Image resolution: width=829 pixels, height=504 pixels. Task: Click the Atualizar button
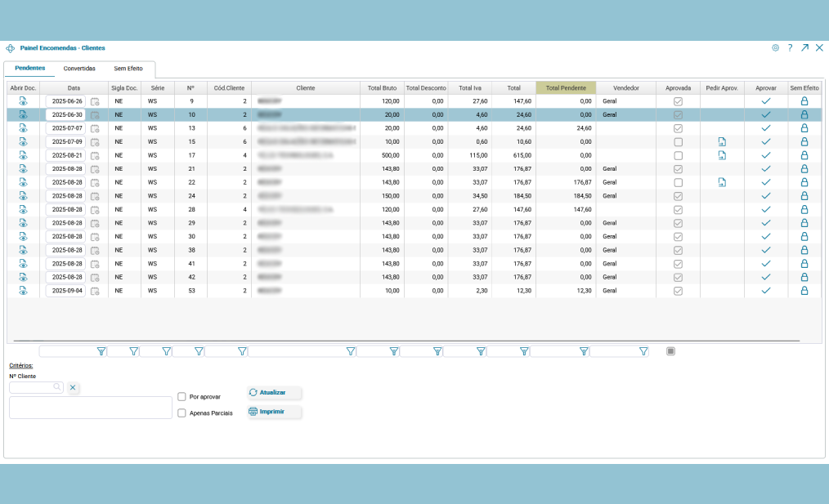pyautogui.click(x=275, y=393)
